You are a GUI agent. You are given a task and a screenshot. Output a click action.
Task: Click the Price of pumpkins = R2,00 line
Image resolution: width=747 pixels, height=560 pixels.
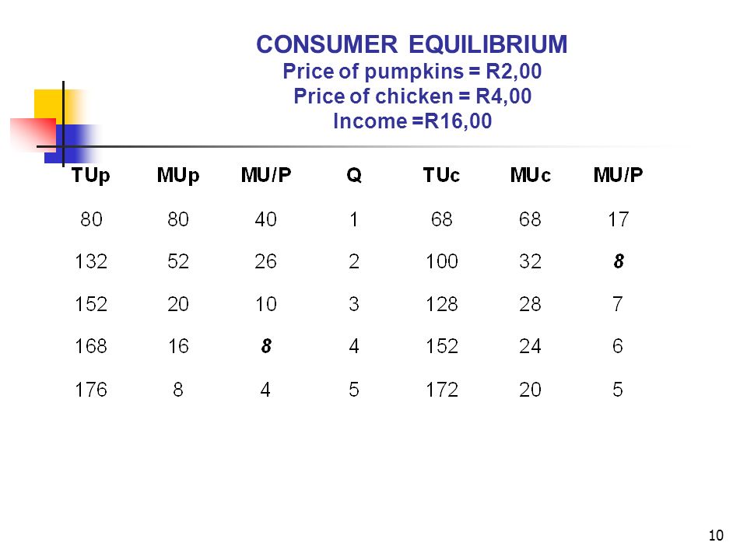pyautogui.click(x=412, y=72)
